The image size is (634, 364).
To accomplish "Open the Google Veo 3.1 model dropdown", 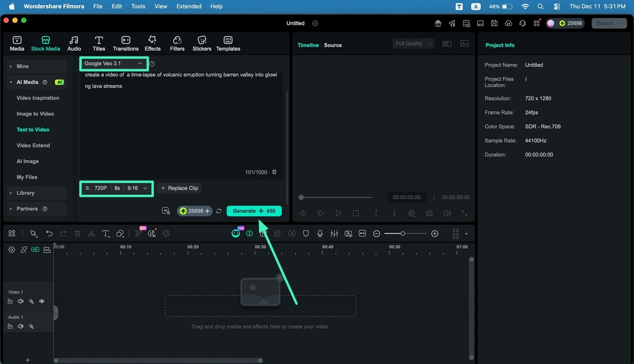I will [x=114, y=63].
